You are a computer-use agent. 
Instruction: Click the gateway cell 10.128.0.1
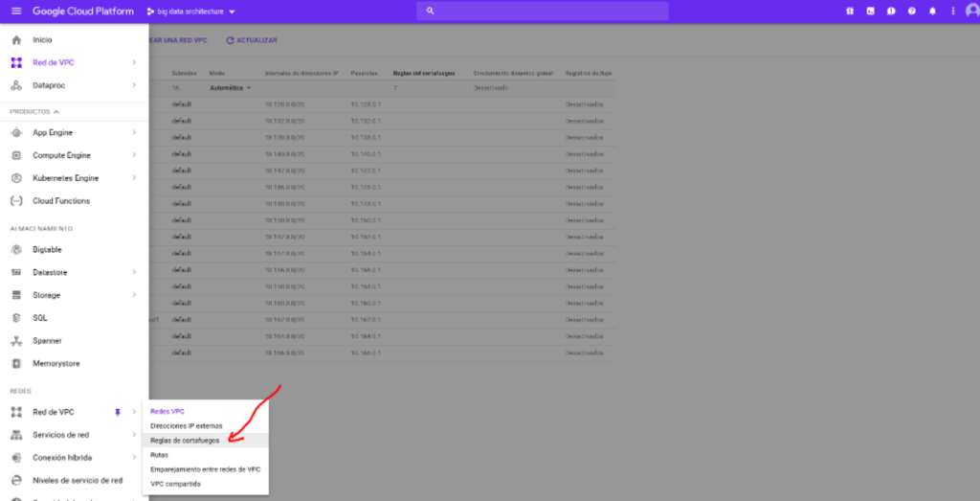[367, 104]
